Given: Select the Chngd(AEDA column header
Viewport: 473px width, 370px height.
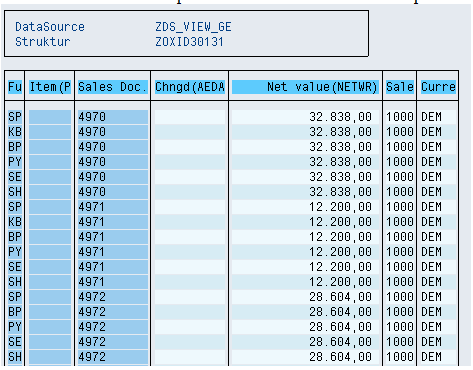Looking at the screenshot, I should (x=190, y=87).
